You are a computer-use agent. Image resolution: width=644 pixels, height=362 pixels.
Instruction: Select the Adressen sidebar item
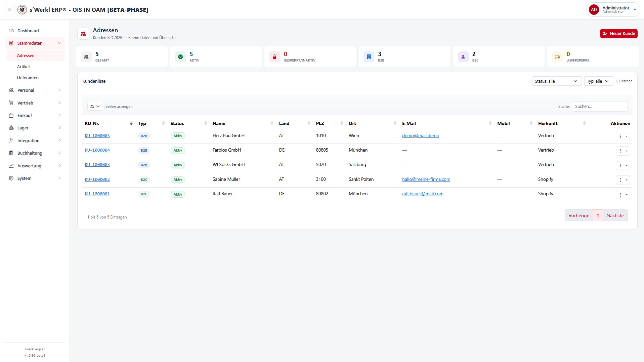point(36,55)
